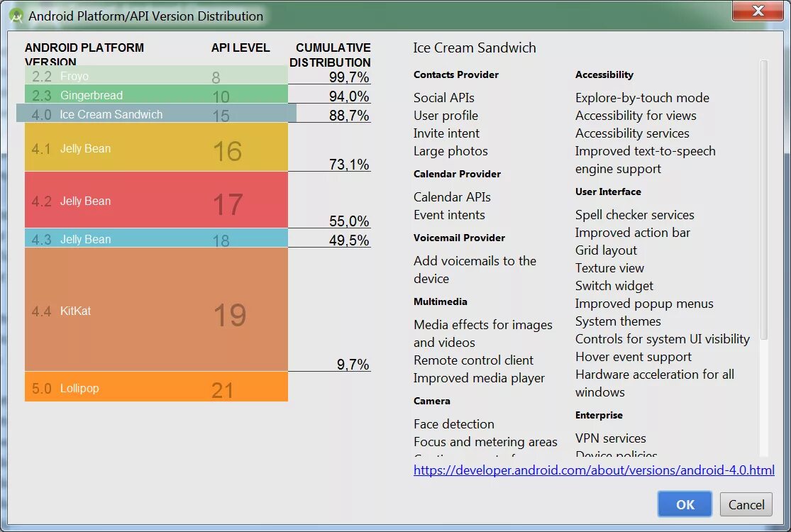The height and width of the screenshot is (532, 791).
Task: Click the Switch widget entry
Action: (x=614, y=286)
